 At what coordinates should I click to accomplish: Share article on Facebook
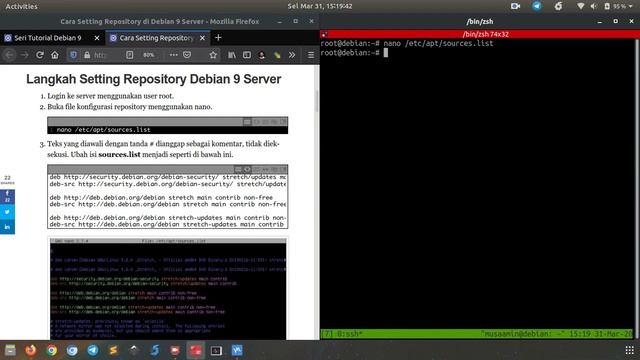[x=7, y=196]
